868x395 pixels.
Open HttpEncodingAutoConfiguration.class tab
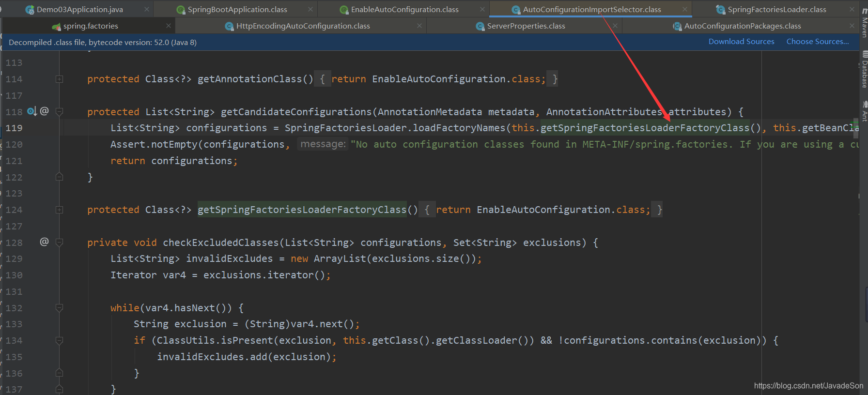point(303,26)
